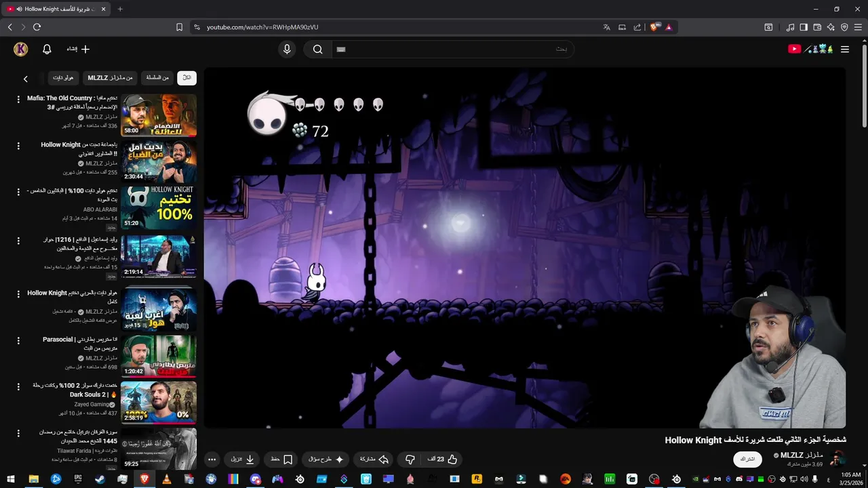Open the Brave Wallet icon
This screenshot has width=868, height=488.
tap(817, 27)
